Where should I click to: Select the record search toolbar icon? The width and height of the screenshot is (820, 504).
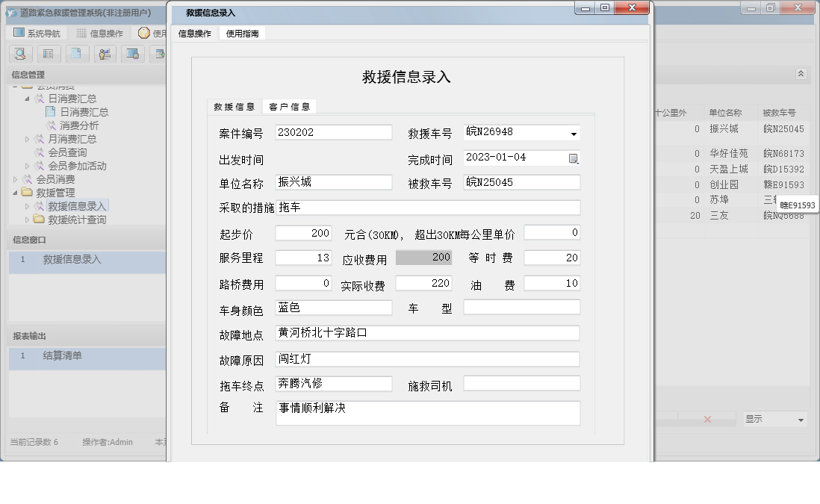[20, 54]
